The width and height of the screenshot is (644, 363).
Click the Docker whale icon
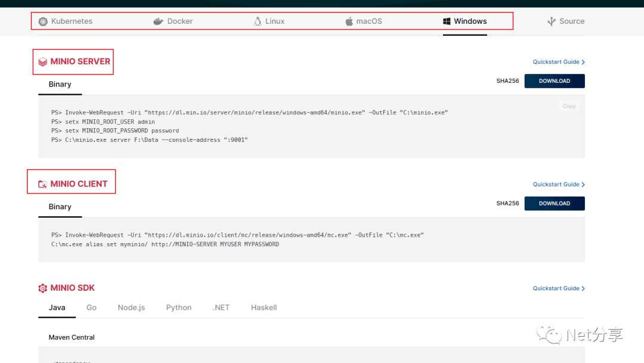click(158, 21)
